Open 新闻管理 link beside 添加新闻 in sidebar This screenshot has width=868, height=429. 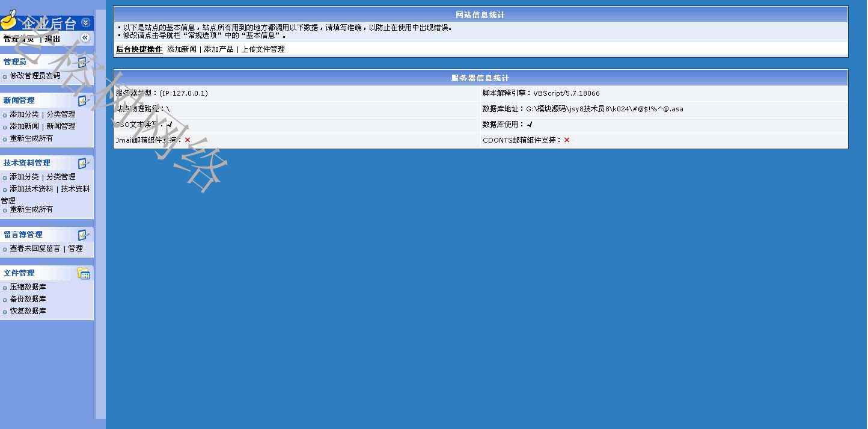[61, 126]
